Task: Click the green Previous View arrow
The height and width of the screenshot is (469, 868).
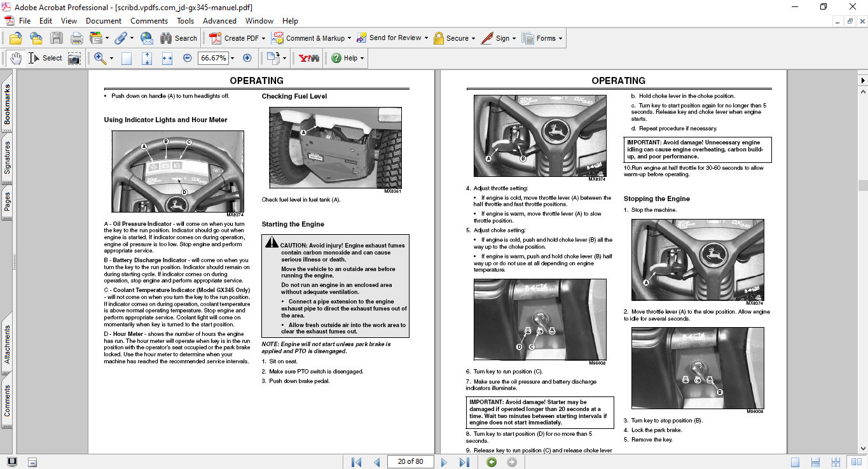Action: pyautogui.click(x=492, y=462)
